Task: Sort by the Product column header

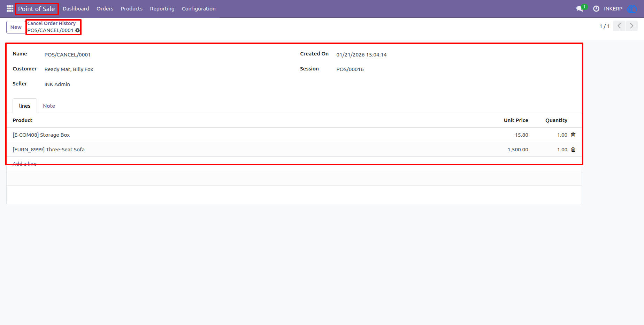Action: [x=23, y=120]
